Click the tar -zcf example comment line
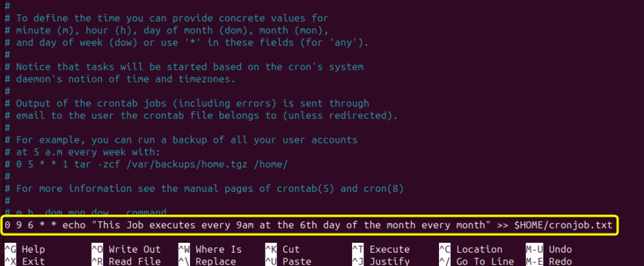 tap(146, 165)
